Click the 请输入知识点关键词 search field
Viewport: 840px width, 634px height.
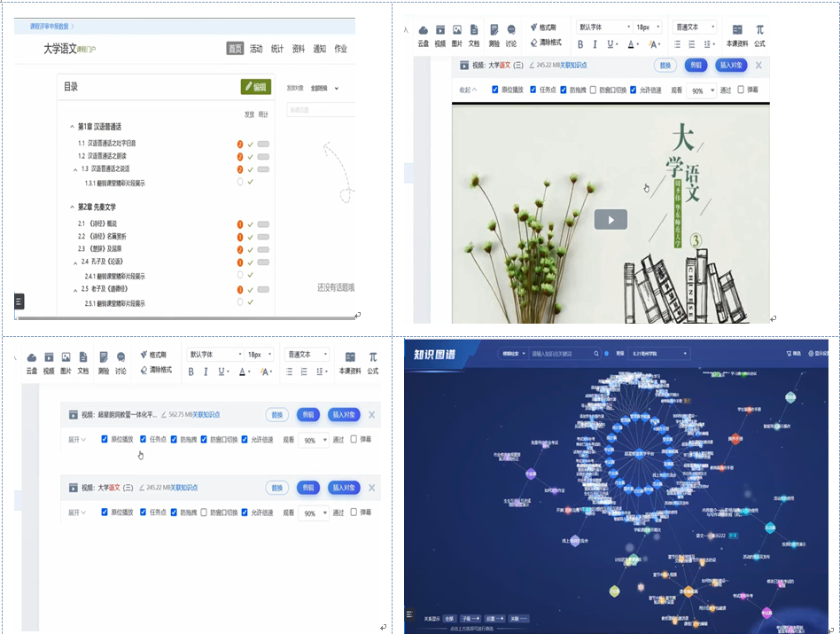(x=560, y=353)
